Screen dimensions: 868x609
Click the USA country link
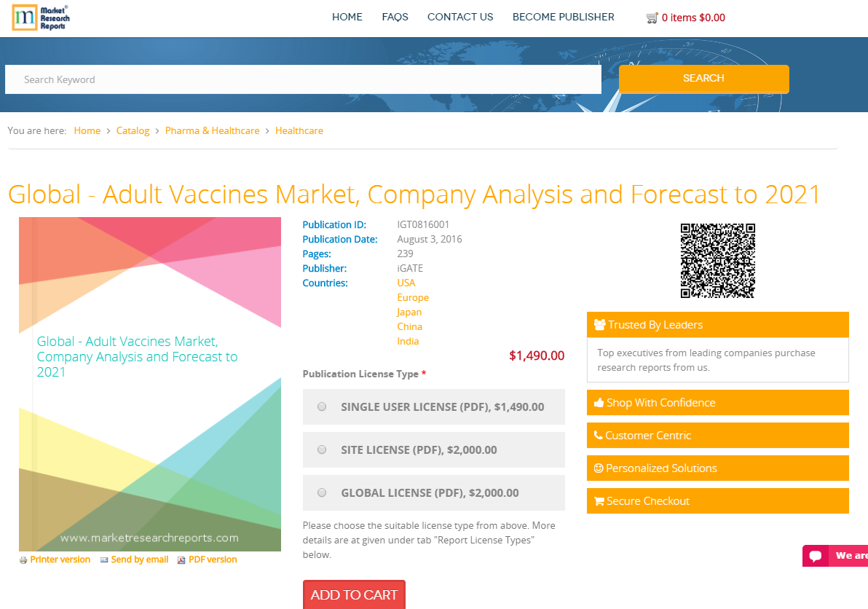[406, 283]
